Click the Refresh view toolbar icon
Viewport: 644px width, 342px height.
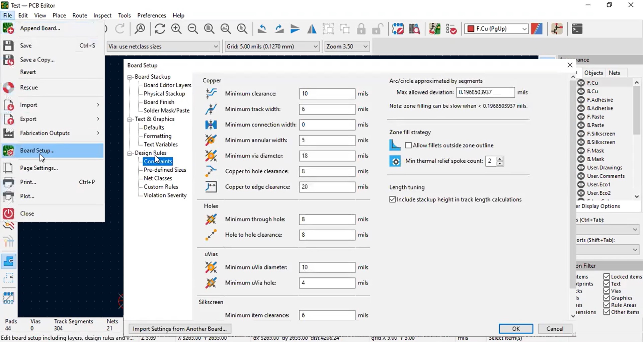click(160, 29)
